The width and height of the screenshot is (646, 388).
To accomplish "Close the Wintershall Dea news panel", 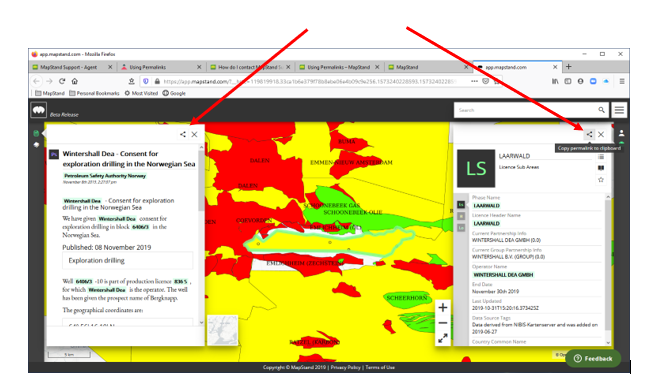I will tap(194, 134).
